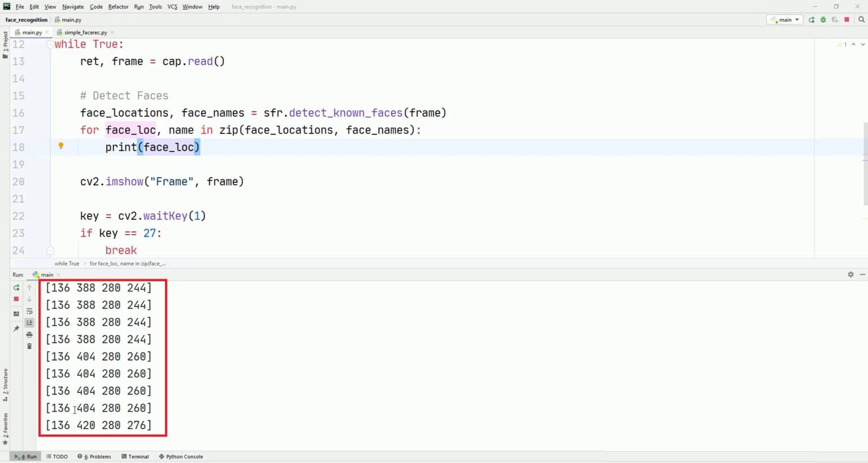This screenshot has width=868, height=463.
Task: Open the Terminal tool window
Action: point(135,457)
